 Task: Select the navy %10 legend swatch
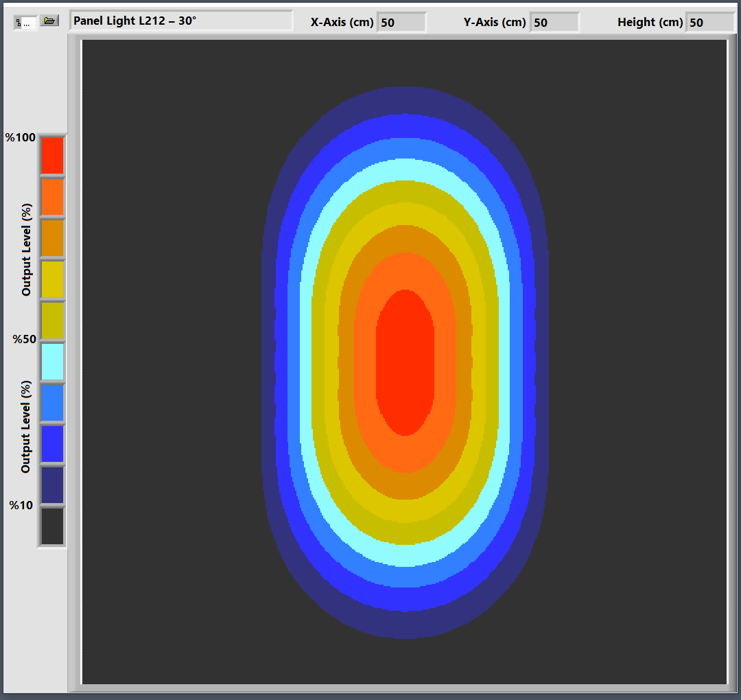coord(52,485)
